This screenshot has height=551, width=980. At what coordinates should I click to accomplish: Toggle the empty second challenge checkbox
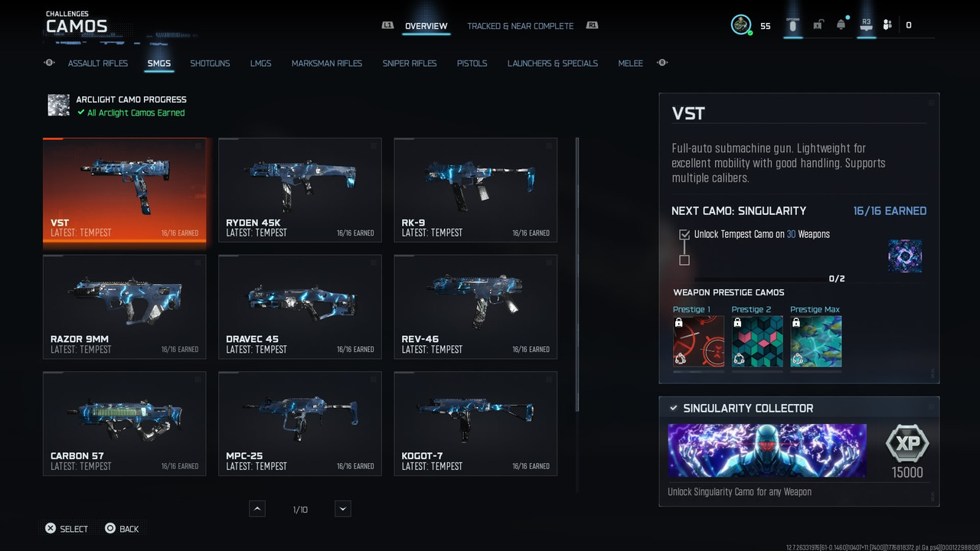point(684,260)
